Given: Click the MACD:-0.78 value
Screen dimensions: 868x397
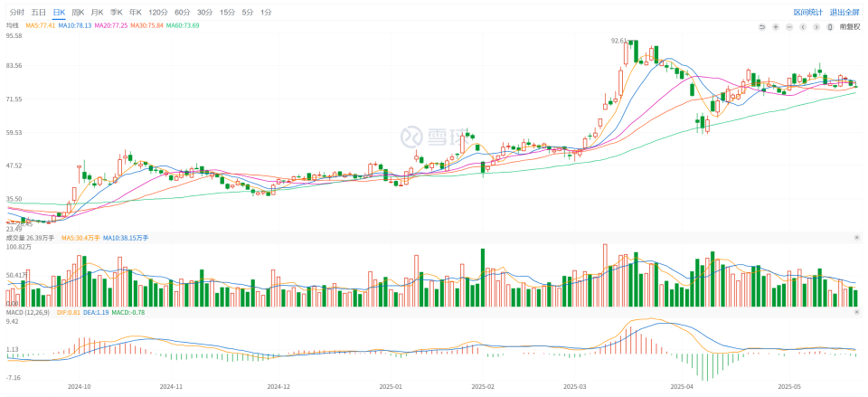Looking at the screenshot, I should tap(128, 314).
